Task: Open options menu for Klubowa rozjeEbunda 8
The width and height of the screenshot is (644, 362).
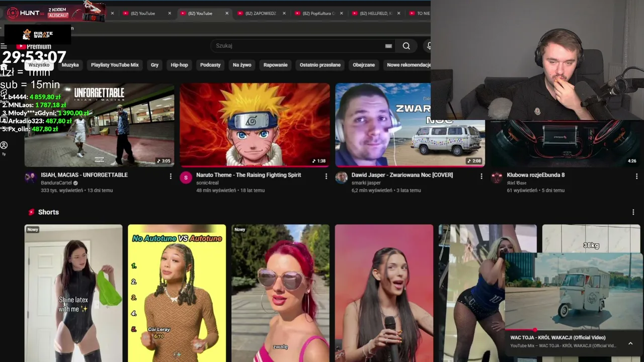Action: tap(636, 176)
